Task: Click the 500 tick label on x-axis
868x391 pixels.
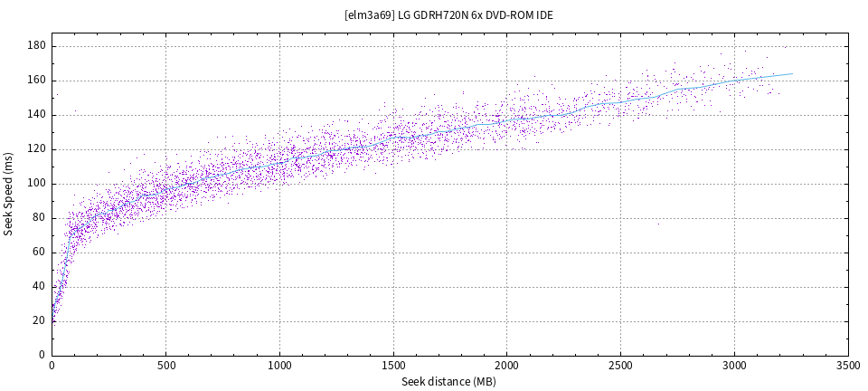Action: coord(165,367)
